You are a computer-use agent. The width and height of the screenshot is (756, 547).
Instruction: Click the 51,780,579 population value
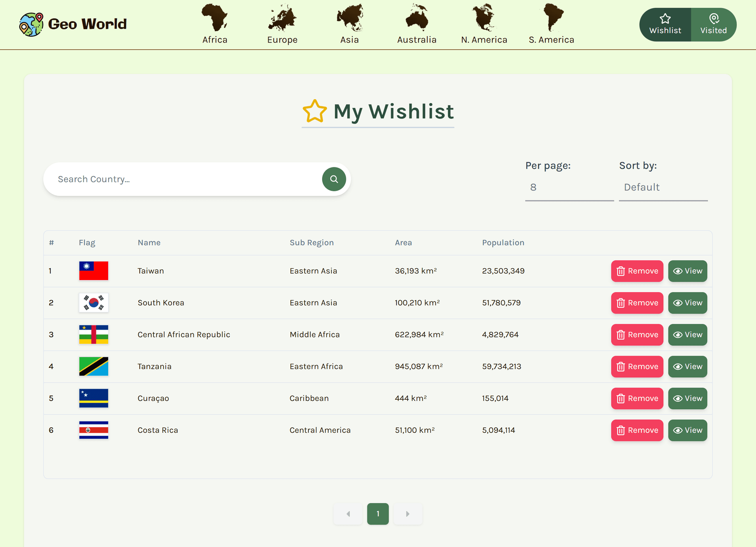501,303
